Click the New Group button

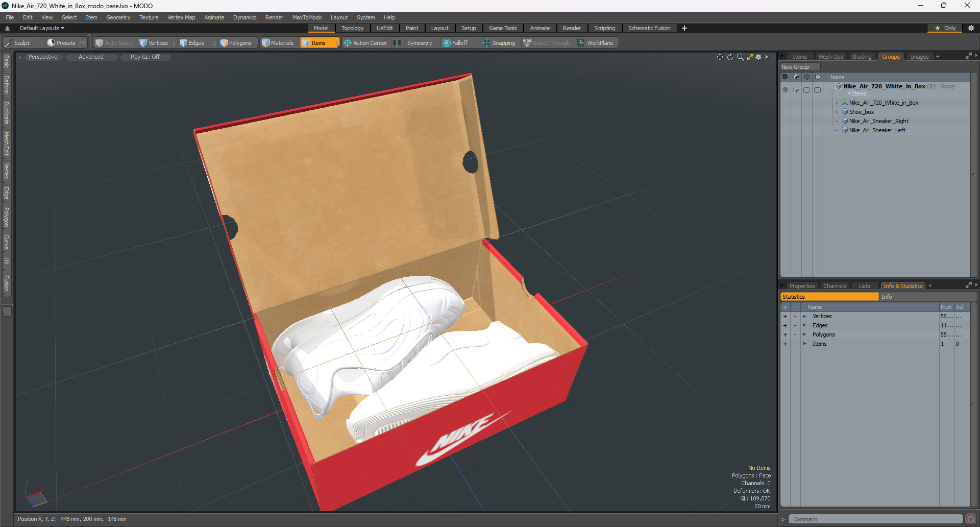pos(799,67)
